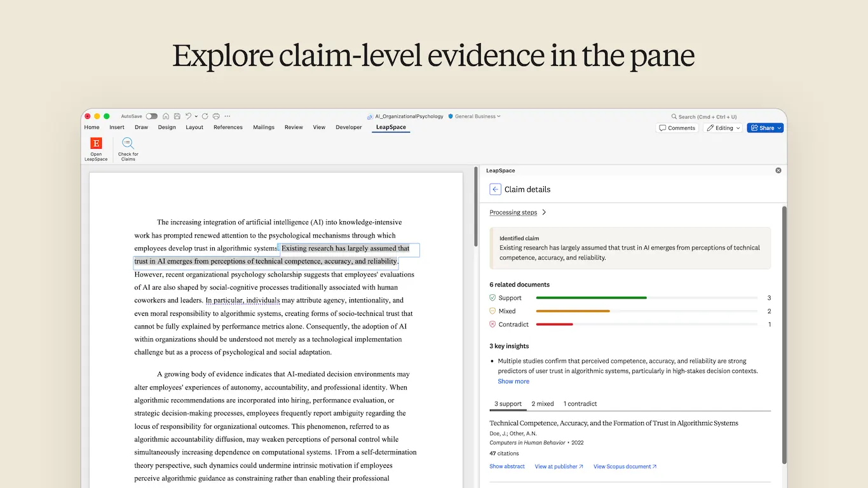Open the Editing mode dropdown
The image size is (868, 488).
(724, 128)
